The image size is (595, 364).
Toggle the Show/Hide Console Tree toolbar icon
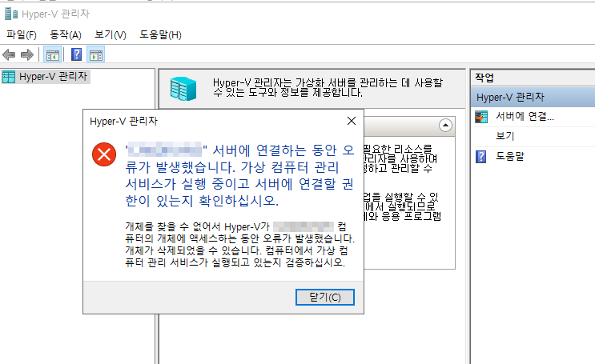coord(53,55)
